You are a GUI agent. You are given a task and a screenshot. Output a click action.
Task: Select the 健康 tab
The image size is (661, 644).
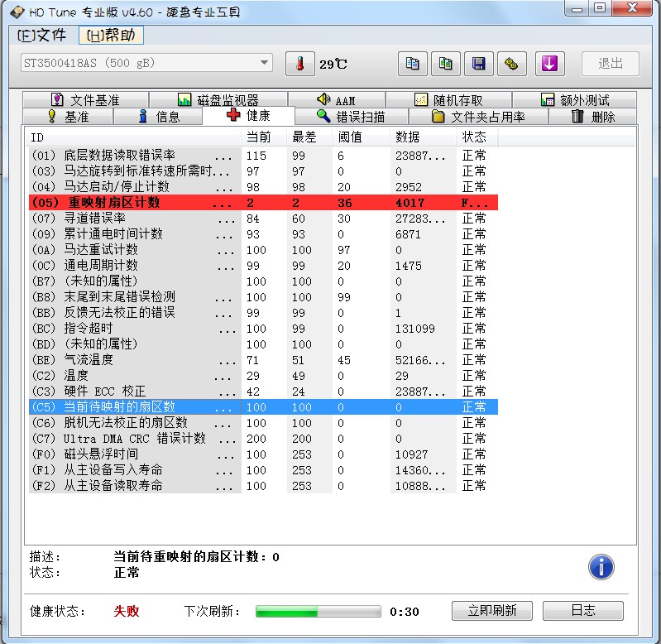click(x=248, y=115)
